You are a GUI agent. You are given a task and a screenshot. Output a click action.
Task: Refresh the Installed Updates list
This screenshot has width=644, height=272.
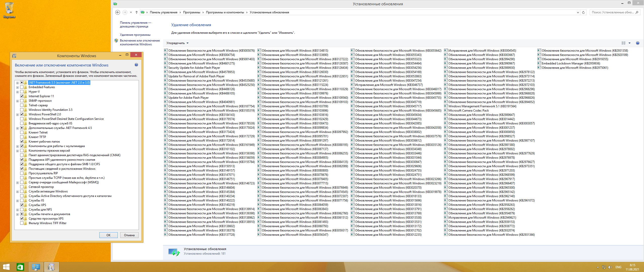583,12
